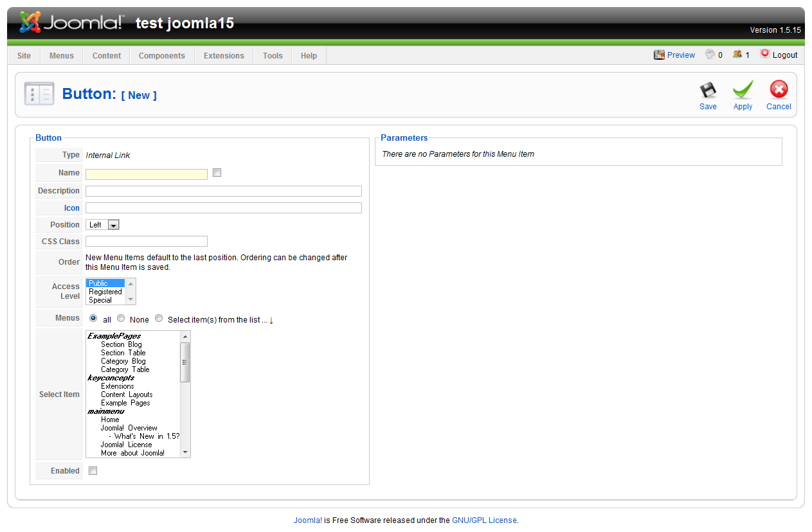This screenshot has height=532, width=812.
Task: Open the Tools menu
Action: tap(273, 56)
